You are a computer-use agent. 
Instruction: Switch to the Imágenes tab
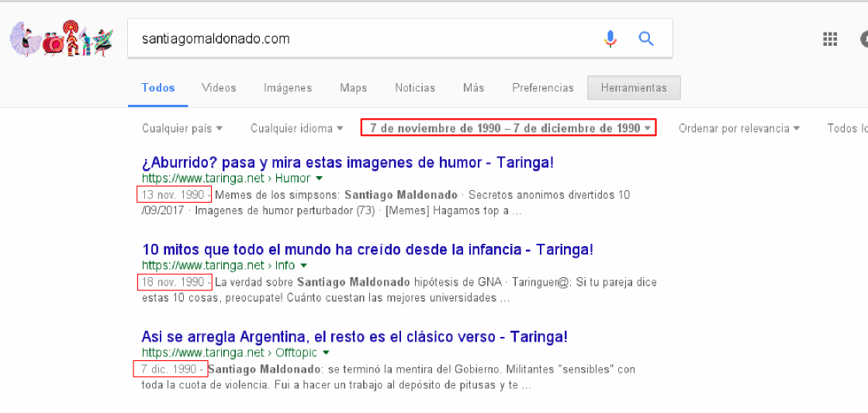(287, 88)
